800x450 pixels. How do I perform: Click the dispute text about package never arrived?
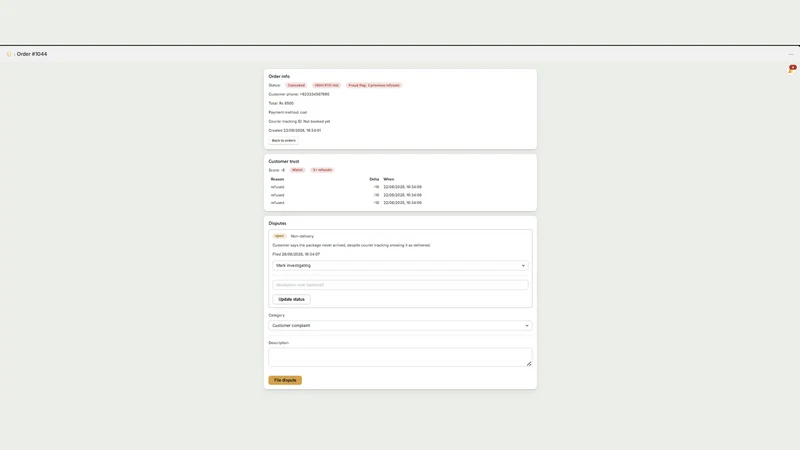(352, 245)
